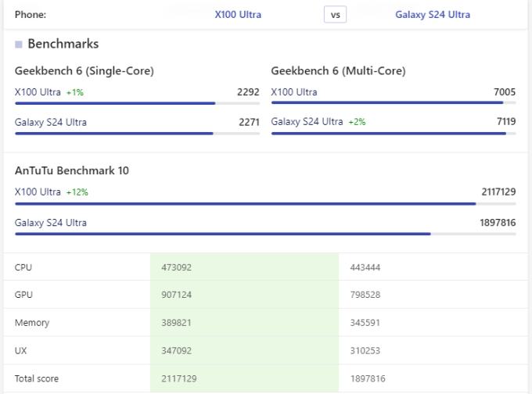This screenshot has width=532, height=394.
Task: Open the Galaxy S24 Ultra link in header
Action: click(x=433, y=15)
